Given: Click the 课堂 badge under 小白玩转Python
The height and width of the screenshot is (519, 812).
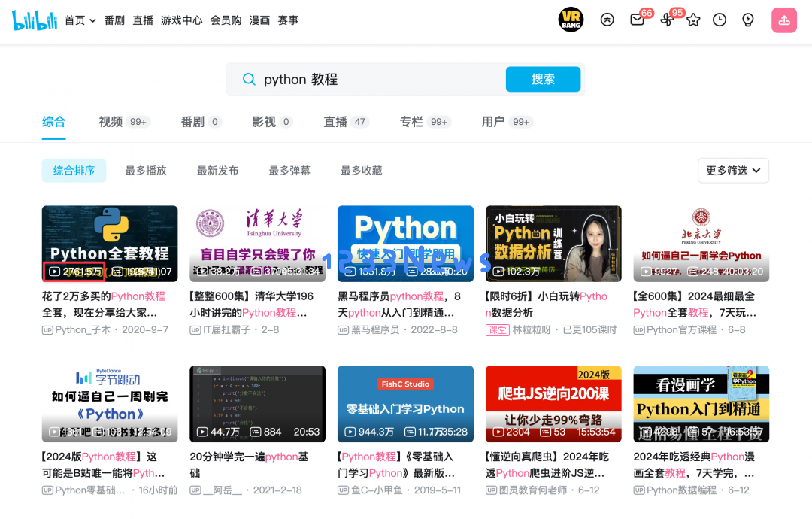Looking at the screenshot, I should click(x=498, y=330).
